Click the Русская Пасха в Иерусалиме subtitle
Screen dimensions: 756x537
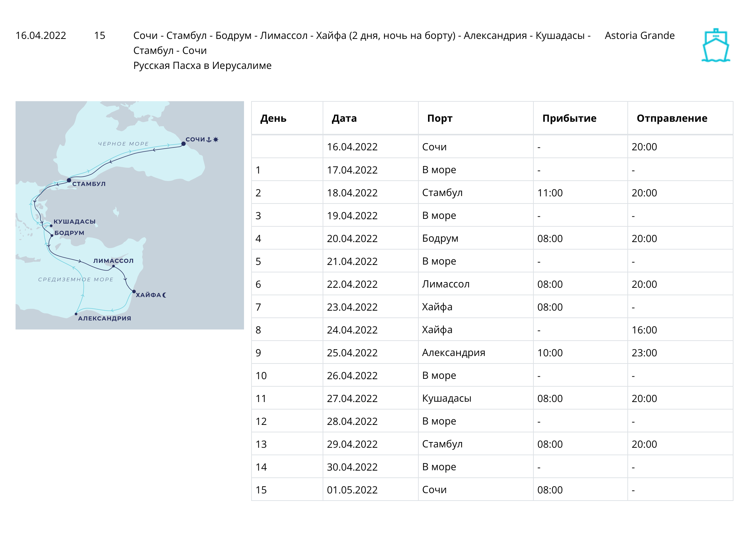(x=202, y=65)
